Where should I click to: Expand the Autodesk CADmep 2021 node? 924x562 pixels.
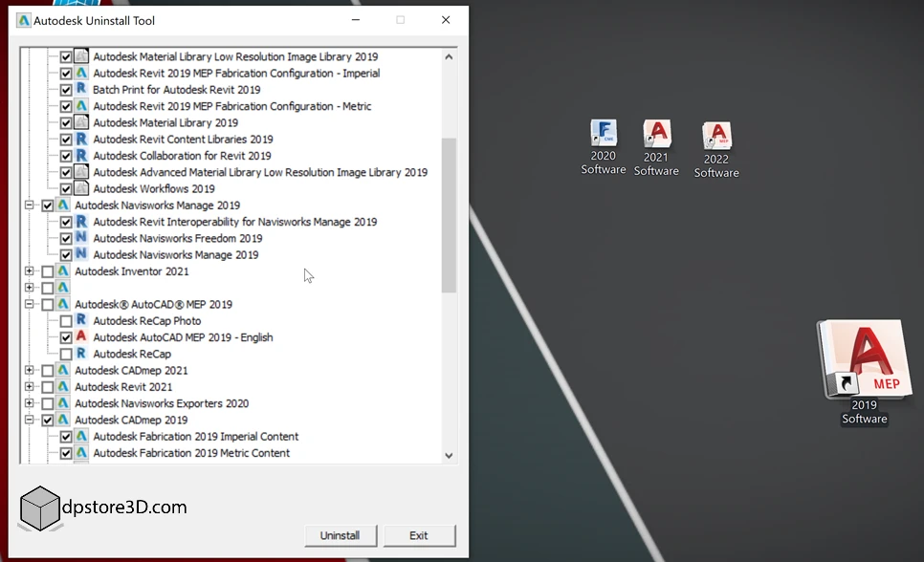tap(29, 370)
